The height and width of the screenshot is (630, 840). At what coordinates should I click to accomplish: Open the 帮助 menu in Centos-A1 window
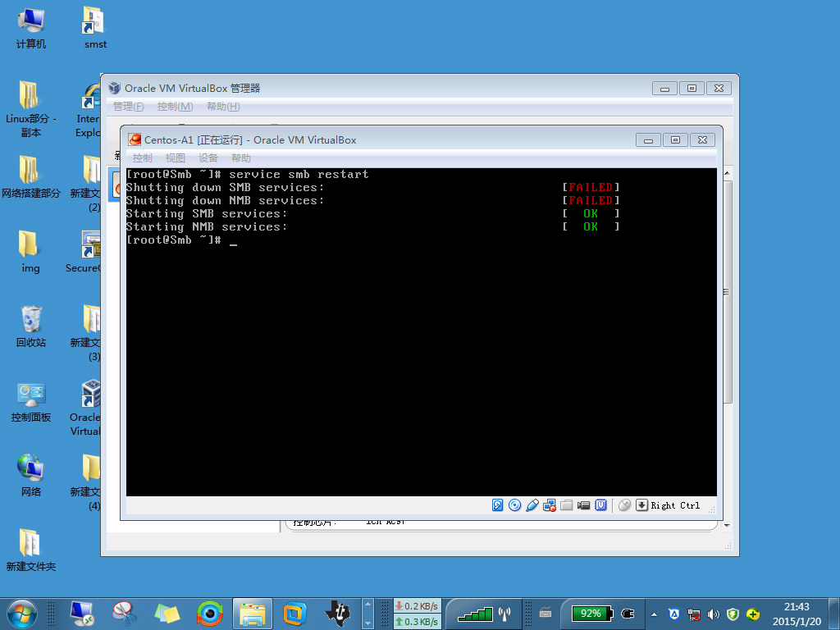[x=241, y=158]
